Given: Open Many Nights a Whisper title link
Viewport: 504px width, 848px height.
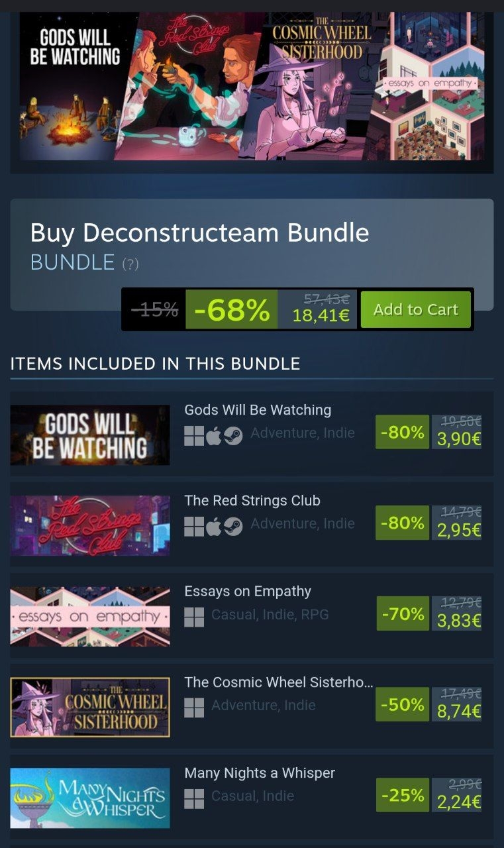Looking at the screenshot, I should pyautogui.click(x=260, y=772).
